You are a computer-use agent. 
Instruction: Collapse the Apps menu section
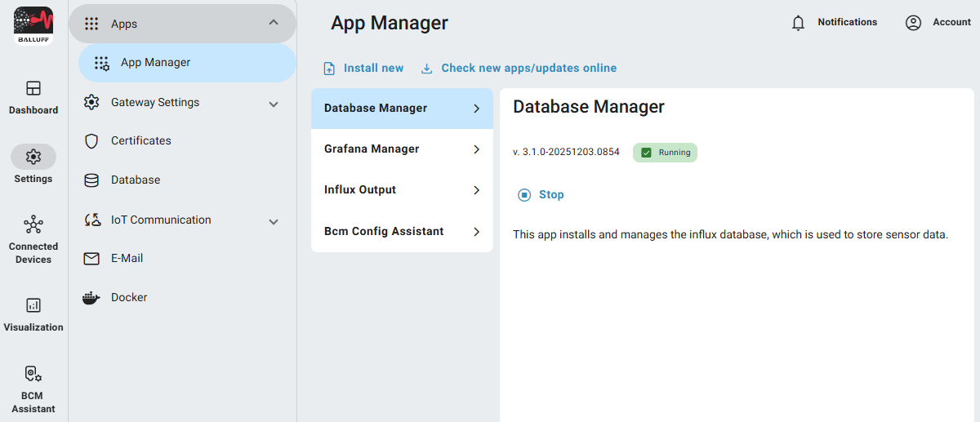point(274,23)
